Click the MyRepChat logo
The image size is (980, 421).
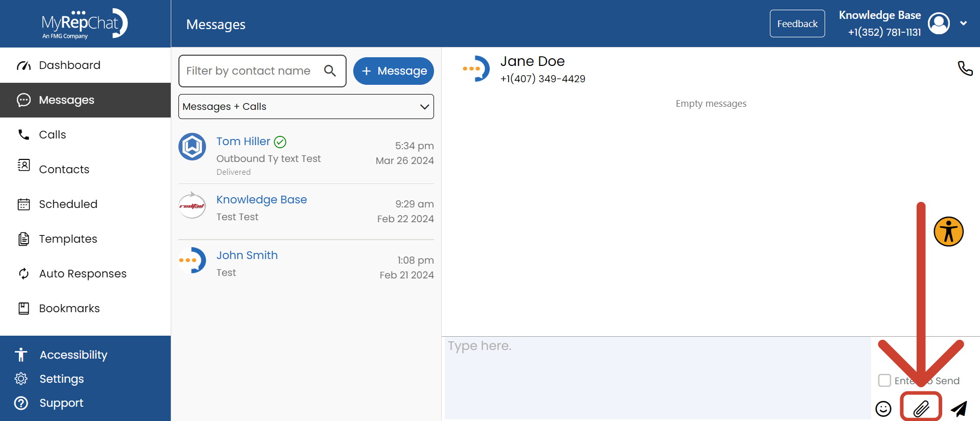85,24
